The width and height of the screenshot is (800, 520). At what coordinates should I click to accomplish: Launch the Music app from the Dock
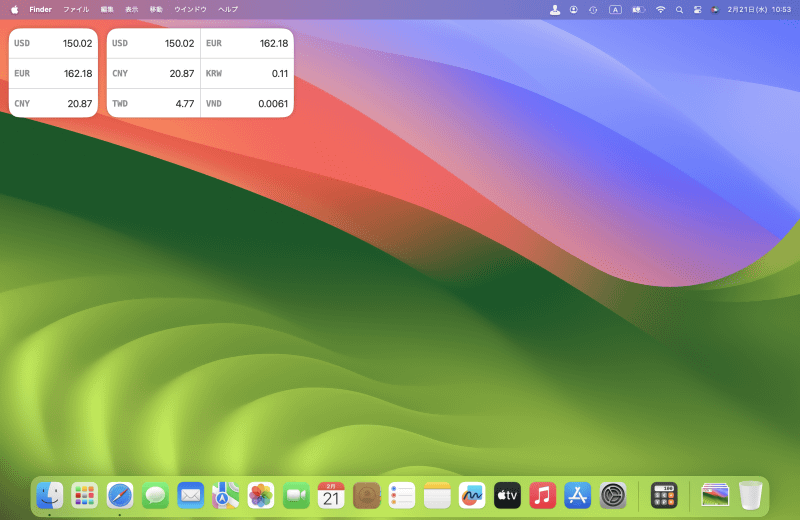click(542, 495)
